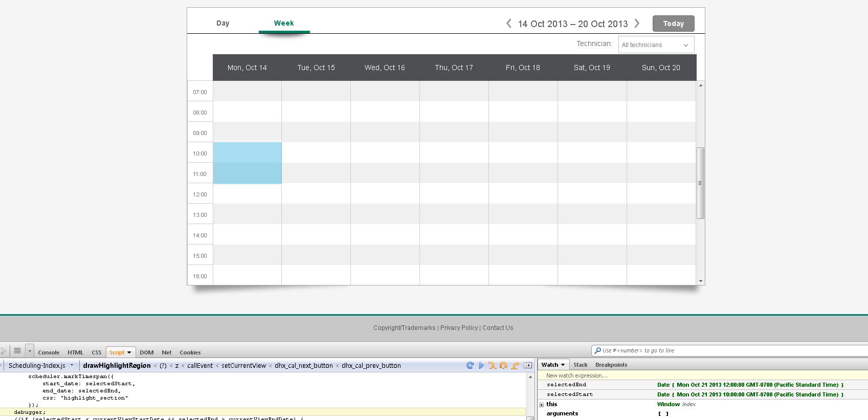Viewport: 868px width, 420px height.
Task: Click the New watch expression field
Action: (x=703, y=375)
